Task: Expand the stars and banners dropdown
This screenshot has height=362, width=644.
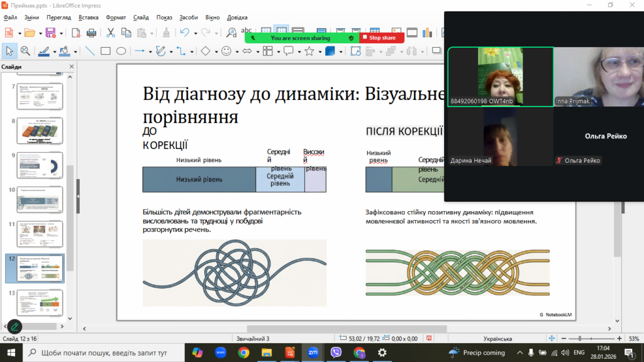Action: 319,51
